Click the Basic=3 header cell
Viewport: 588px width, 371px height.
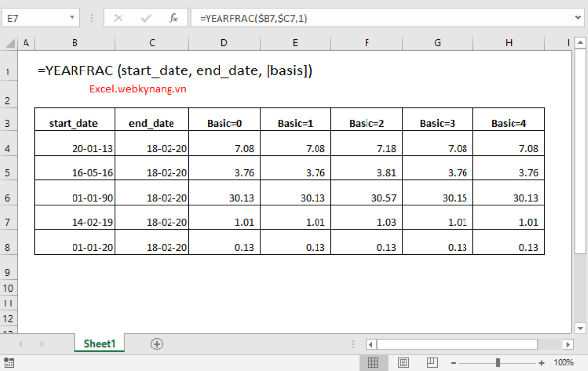coord(438,119)
